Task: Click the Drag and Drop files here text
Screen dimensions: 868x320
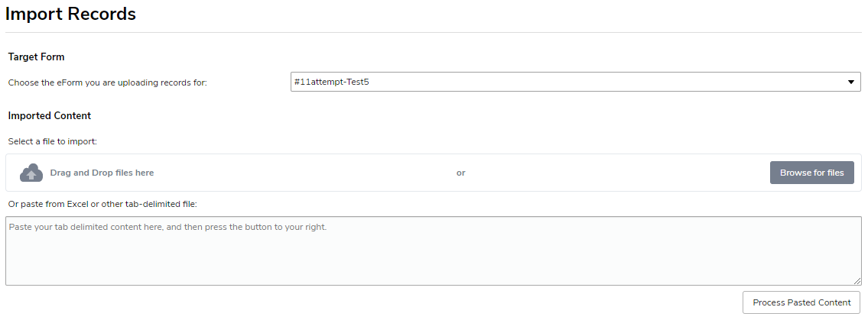Action: tap(102, 173)
